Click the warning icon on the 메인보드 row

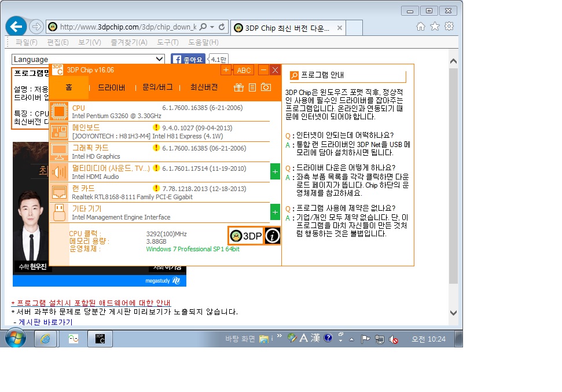[156, 127]
